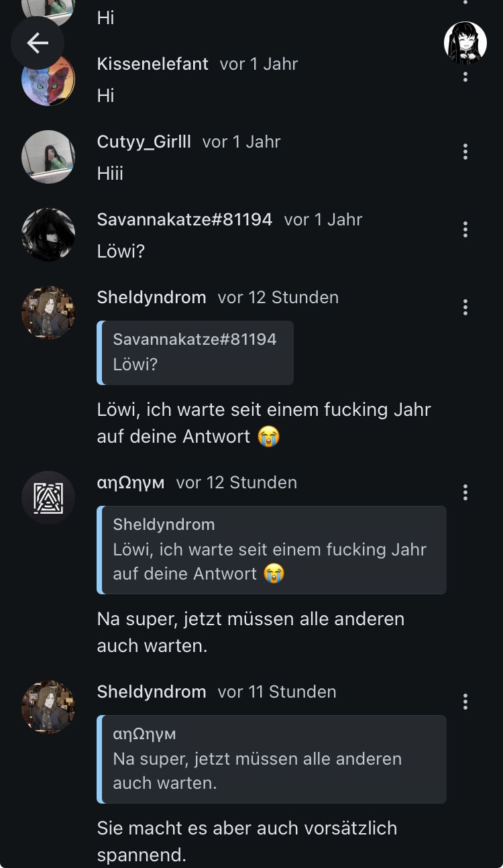Open three-dot menu on Cutyy_Girlll's comment
The image size is (503, 868).
[465, 152]
